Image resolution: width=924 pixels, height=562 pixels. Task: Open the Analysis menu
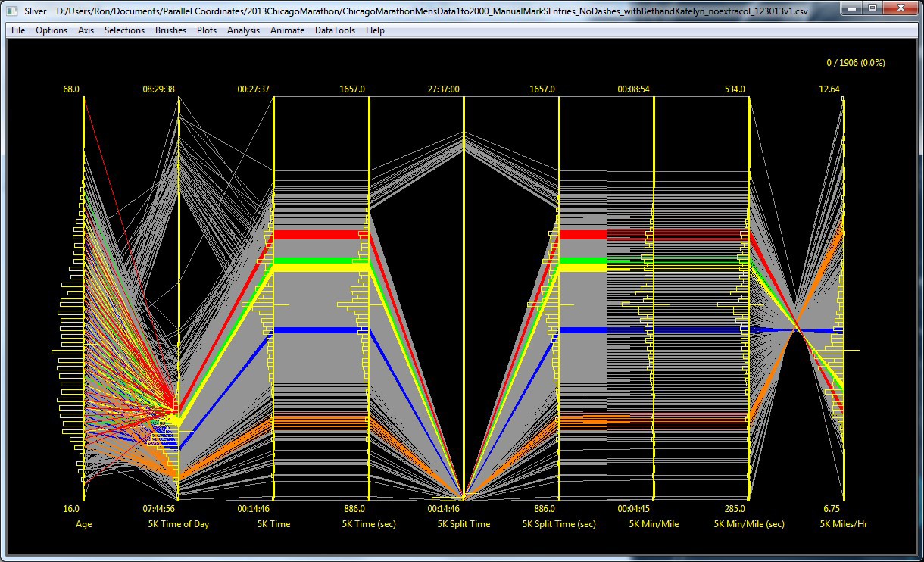point(243,30)
